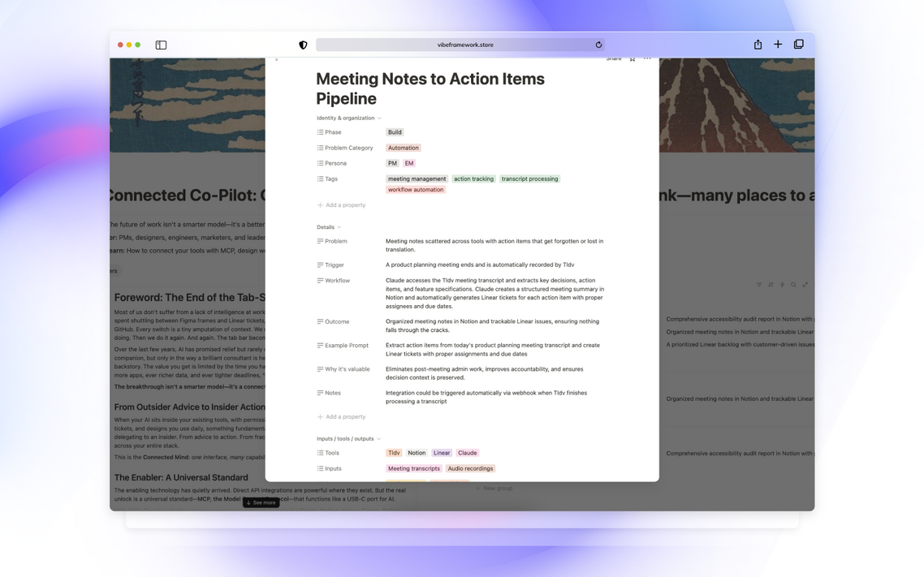The height and width of the screenshot is (577, 924).
Task: Add a property under Tags
Action: 342,205
